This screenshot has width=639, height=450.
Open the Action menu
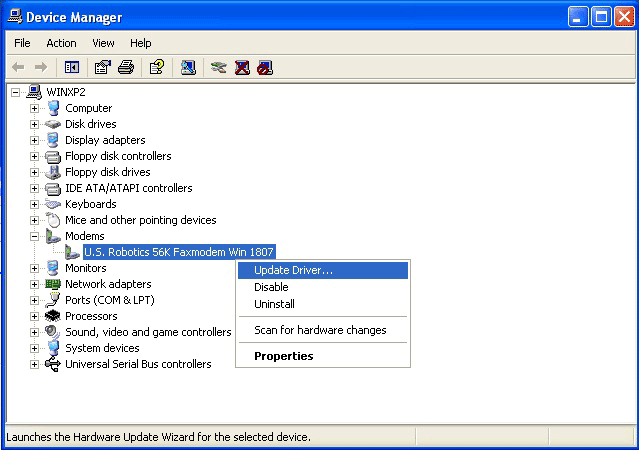click(x=61, y=43)
